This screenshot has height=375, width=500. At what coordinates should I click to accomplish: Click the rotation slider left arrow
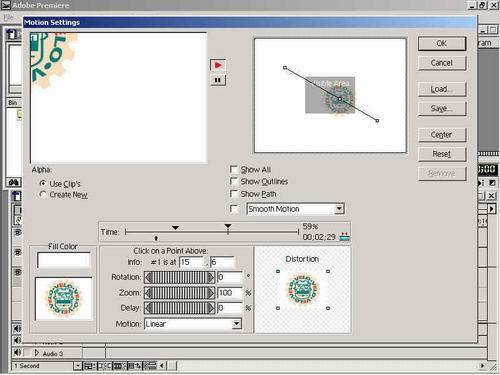tap(148, 277)
